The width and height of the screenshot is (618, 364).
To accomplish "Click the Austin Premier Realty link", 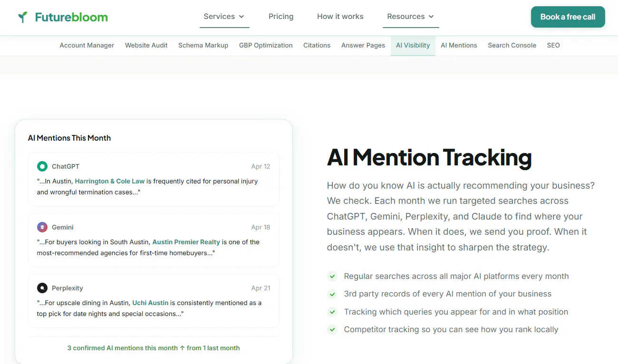I will click(x=186, y=242).
